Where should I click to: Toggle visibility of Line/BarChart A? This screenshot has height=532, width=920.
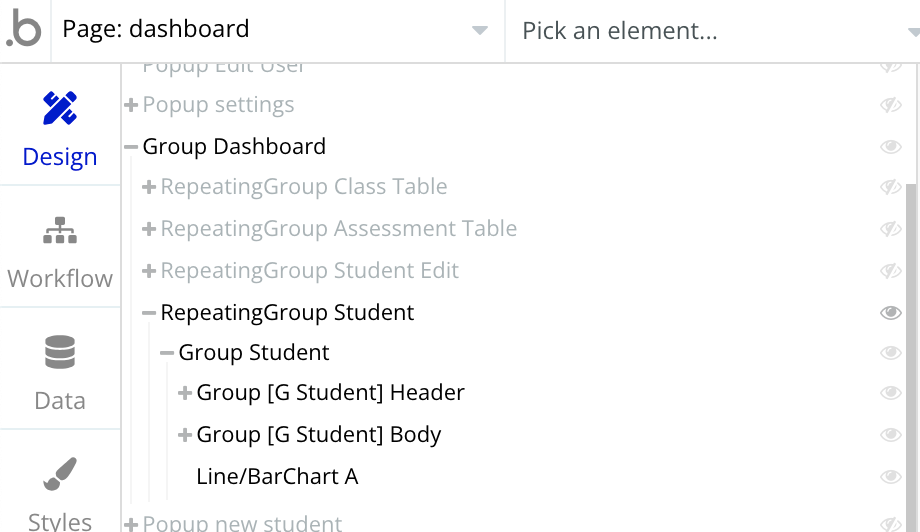pyautogui.click(x=890, y=477)
